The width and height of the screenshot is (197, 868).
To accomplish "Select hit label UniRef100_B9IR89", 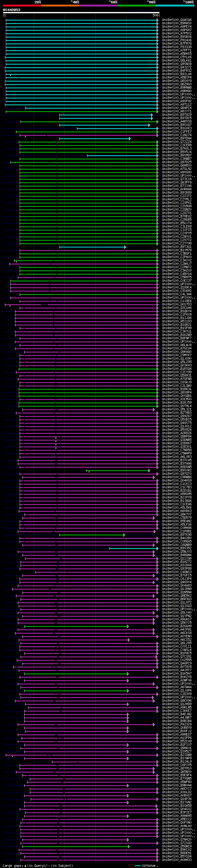I will point(176,192).
